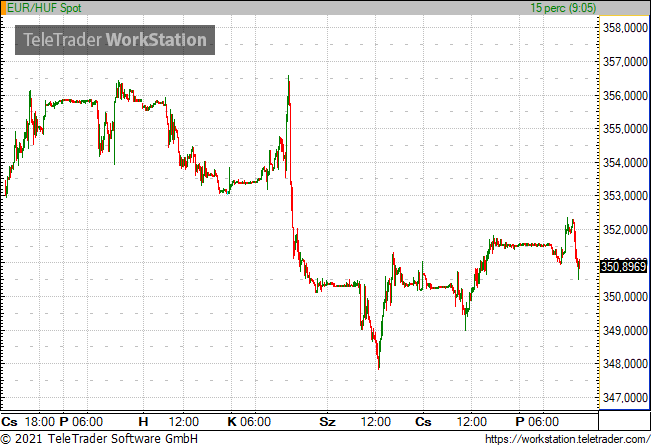Click the 18:00 time axis label

click(39, 422)
